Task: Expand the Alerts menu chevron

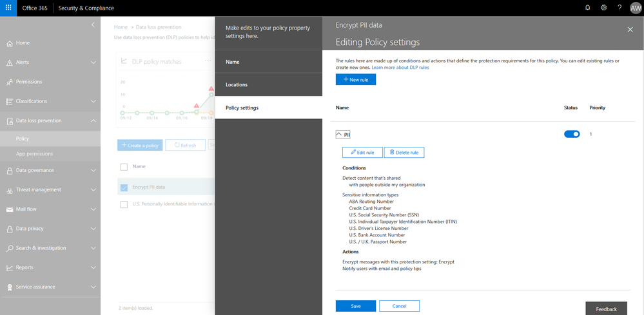Action: point(93,62)
